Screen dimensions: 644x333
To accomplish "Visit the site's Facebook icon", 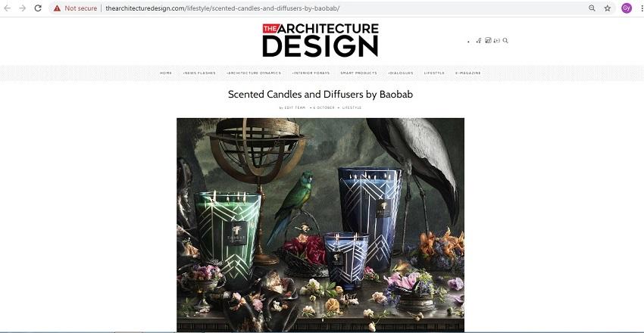I will [479, 41].
